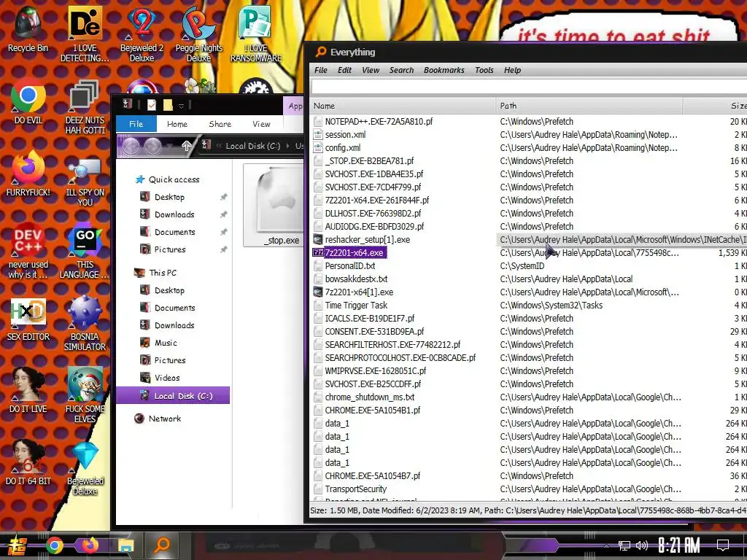Open the Edit menu in Everything
Screen dimensions: 747x560
(x=344, y=70)
